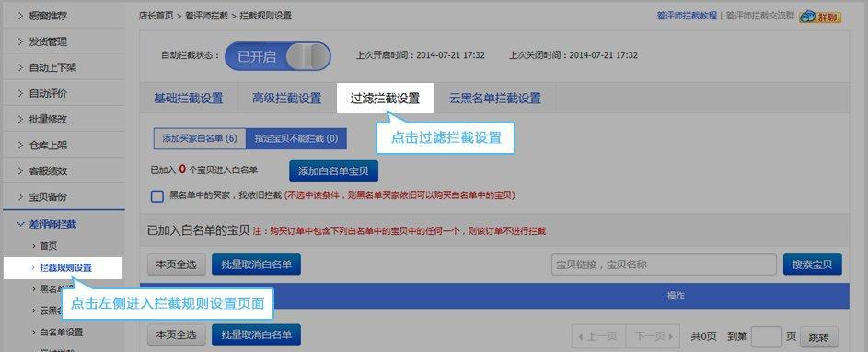Switch to the 高级拦截设置 tab
The width and height of the screenshot is (868, 352).
[287, 99]
